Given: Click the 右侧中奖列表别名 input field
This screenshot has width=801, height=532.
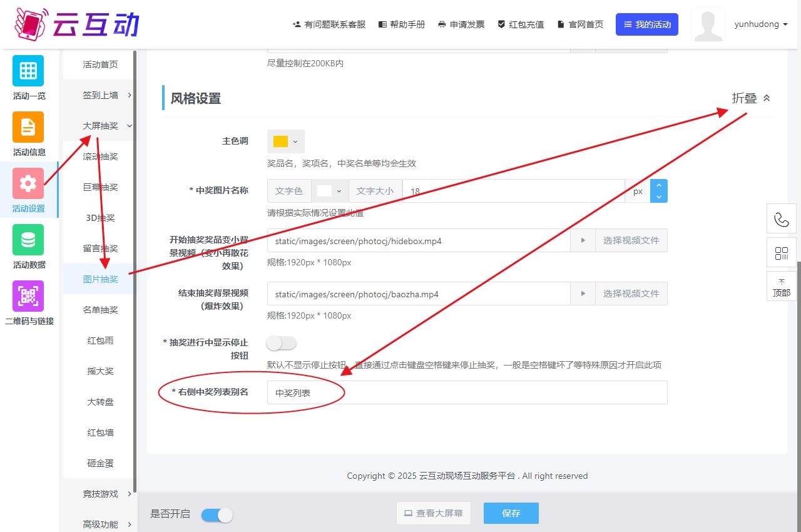Looking at the screenshot, I should 467,393.
